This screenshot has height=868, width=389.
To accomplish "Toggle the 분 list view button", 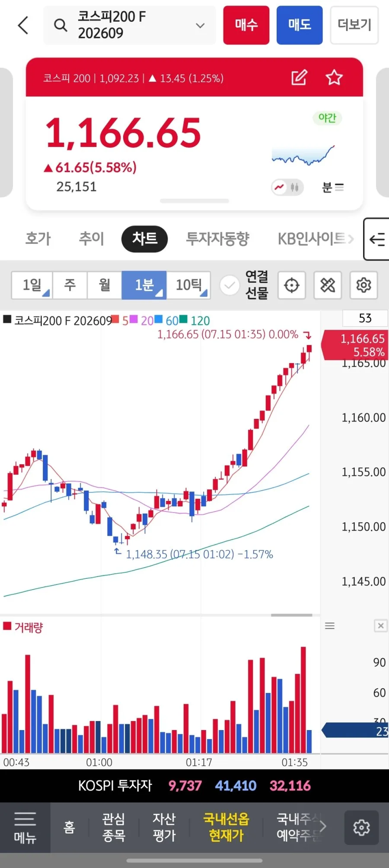I will tap(333, 187).
